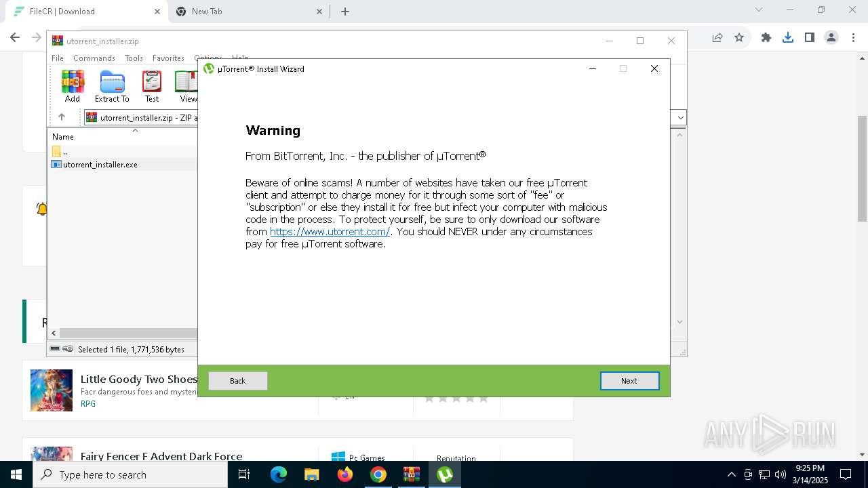This screenshot has height=488, width=868.
Task: Click the browser page vertical scrollbar
Action: [x=863, y=169]
